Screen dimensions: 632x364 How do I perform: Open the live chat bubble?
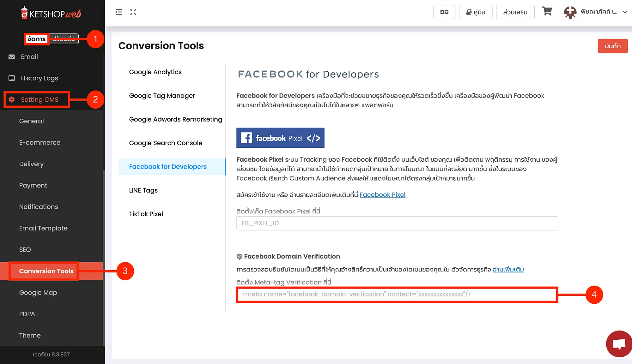619,344
